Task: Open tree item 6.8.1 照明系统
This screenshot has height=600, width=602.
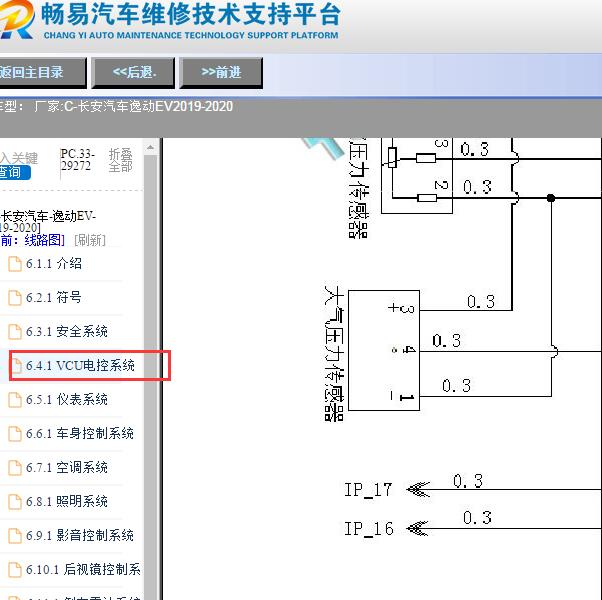Action: point(67,501)
